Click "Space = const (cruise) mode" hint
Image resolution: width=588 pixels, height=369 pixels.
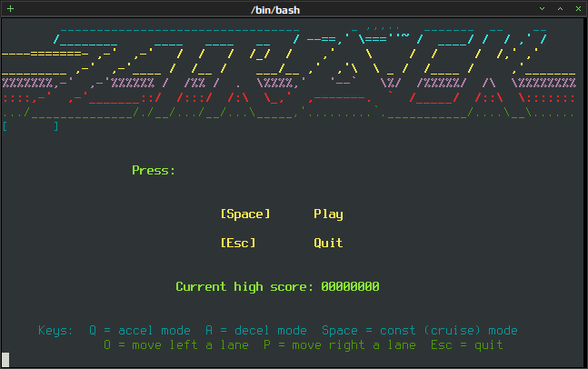(x=420, y=331)
